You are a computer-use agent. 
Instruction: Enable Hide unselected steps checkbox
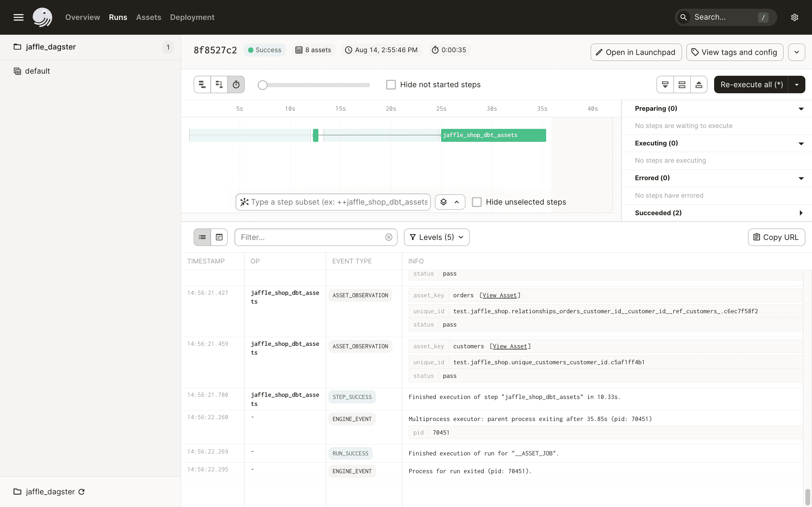click(x=477, y=202)
